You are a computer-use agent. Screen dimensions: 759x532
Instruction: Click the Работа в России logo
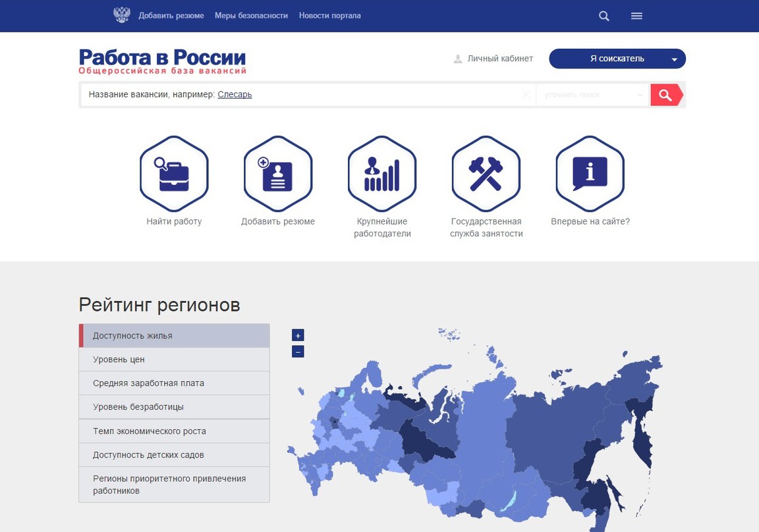(x=162, y=57)
